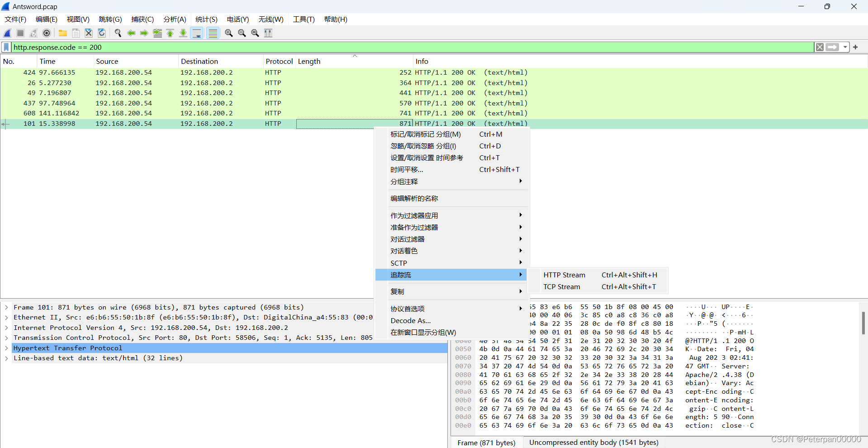Toggle auto-scroll during live capture
This screenshot has height=448, width=868.
197,33
